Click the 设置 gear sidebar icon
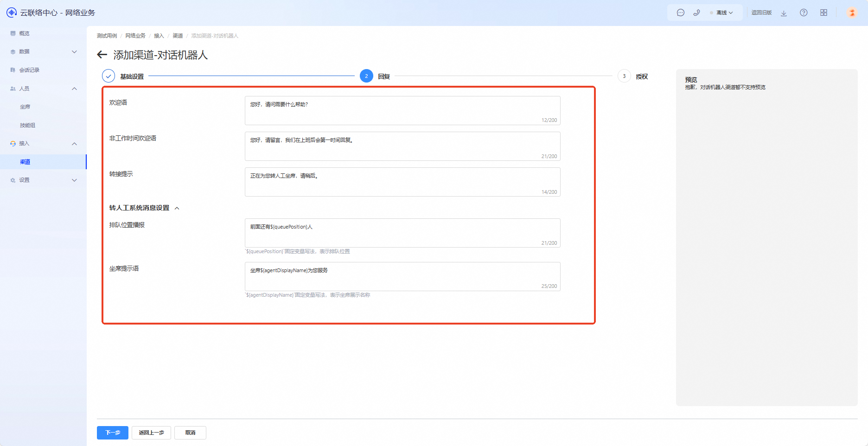This screenshot has height=446, width=868. point(13,180)
